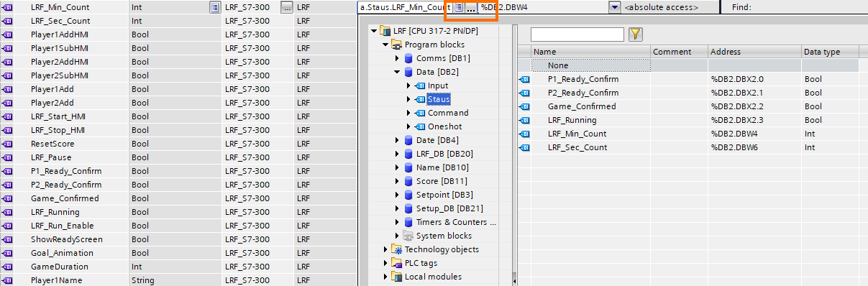868x286 pixels.
Task: Collapse the Data [DB2] tree node
Action: pos(397,73)
